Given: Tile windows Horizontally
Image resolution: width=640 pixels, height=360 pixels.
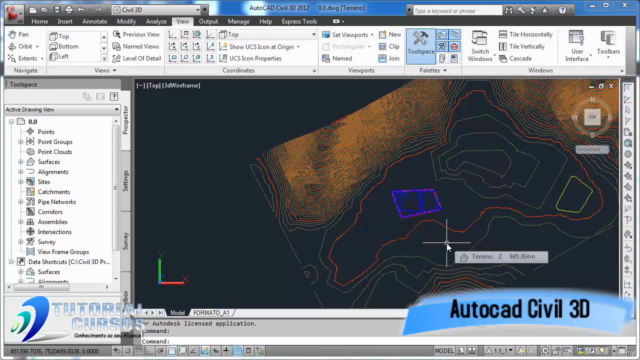Looking at the screenshot, I should [526, 35].
